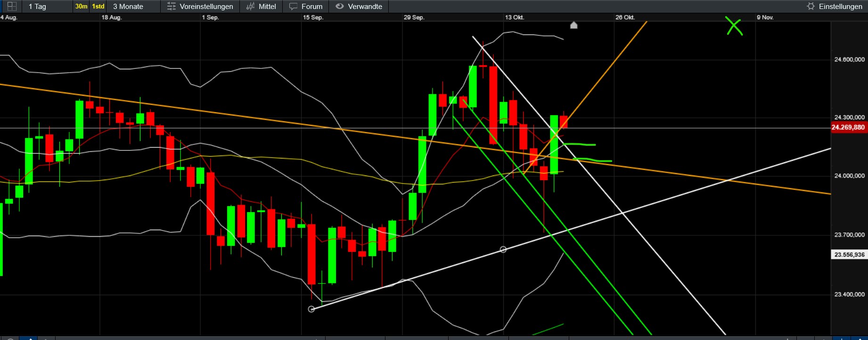Click the eye icon beside Verwandte

(x=339, y=7)
